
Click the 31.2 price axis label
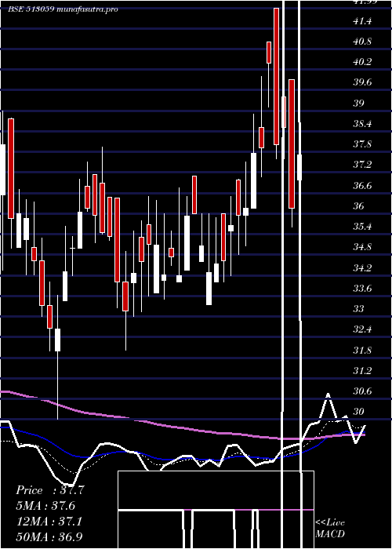coord(362,371)
